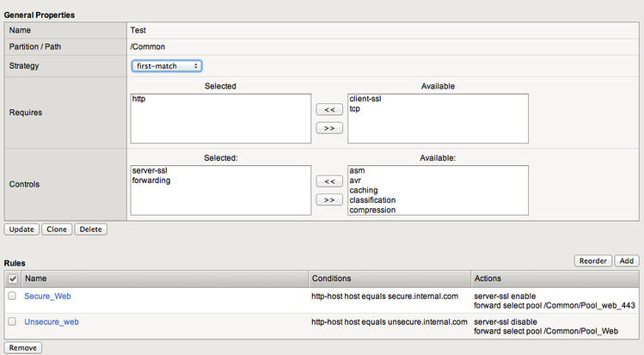Select forwarding in Controls Selected list

click(150, 181)
